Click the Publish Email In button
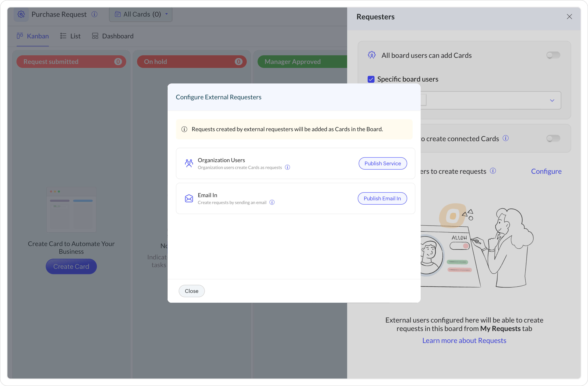The image size is (588, 386). (382, 199)
